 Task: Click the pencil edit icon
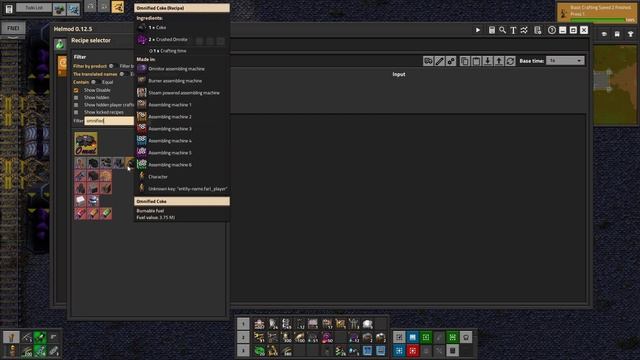pyautogui.click(x=439, y=61)
